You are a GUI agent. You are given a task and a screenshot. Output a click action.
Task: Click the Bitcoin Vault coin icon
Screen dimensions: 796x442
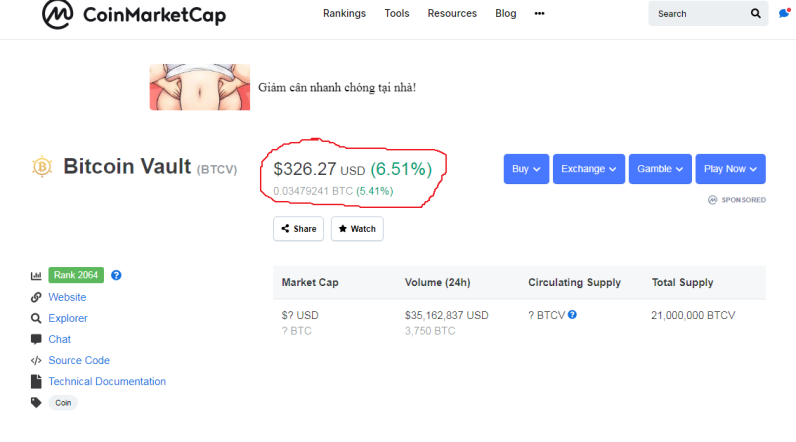click(x=42, y=167)
